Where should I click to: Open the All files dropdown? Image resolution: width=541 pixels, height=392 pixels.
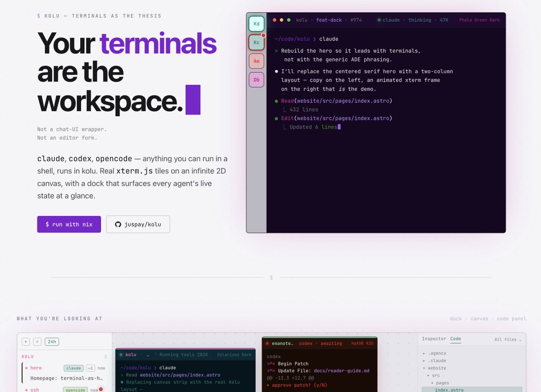(508, 340)
